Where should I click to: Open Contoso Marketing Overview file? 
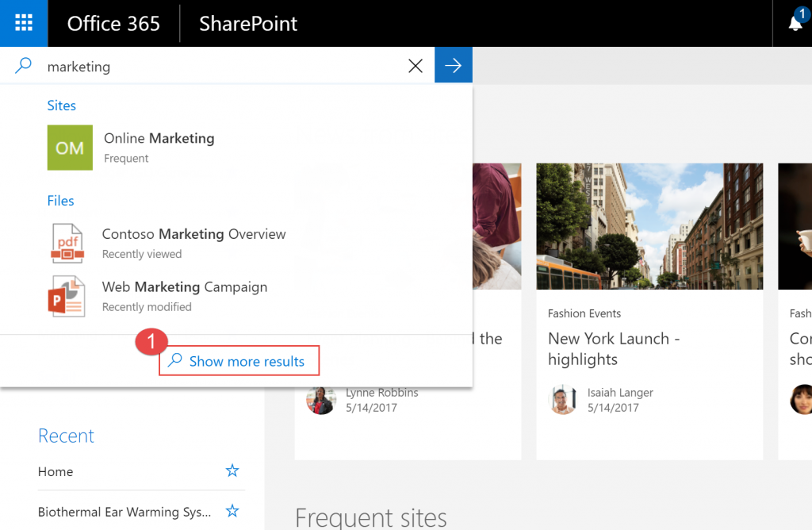193,234
